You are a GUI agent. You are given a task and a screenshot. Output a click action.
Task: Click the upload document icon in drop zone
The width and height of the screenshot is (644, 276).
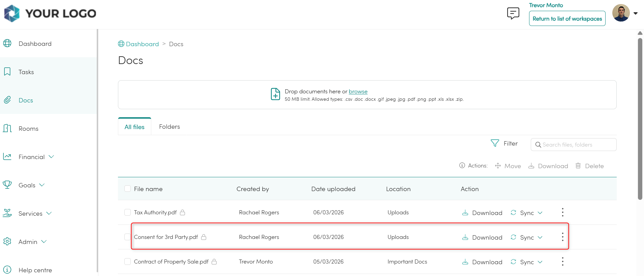(x=275, y=94)
